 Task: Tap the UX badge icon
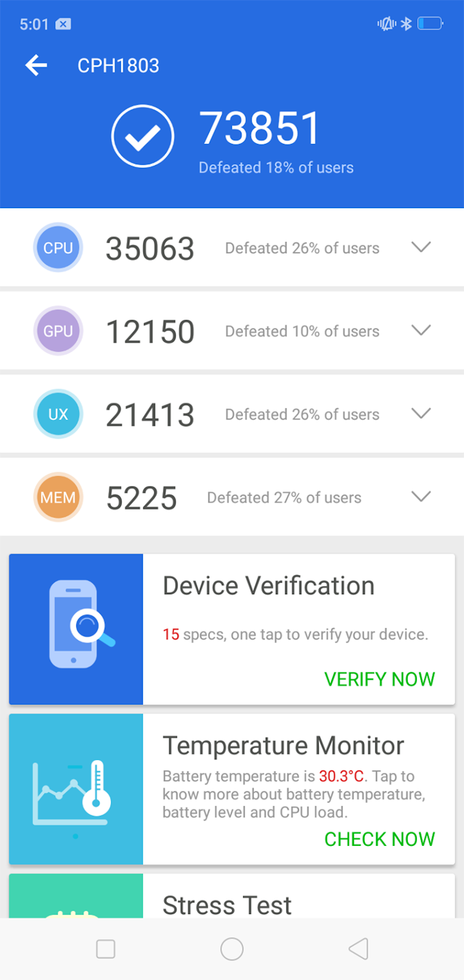click(x=58, y=414)
